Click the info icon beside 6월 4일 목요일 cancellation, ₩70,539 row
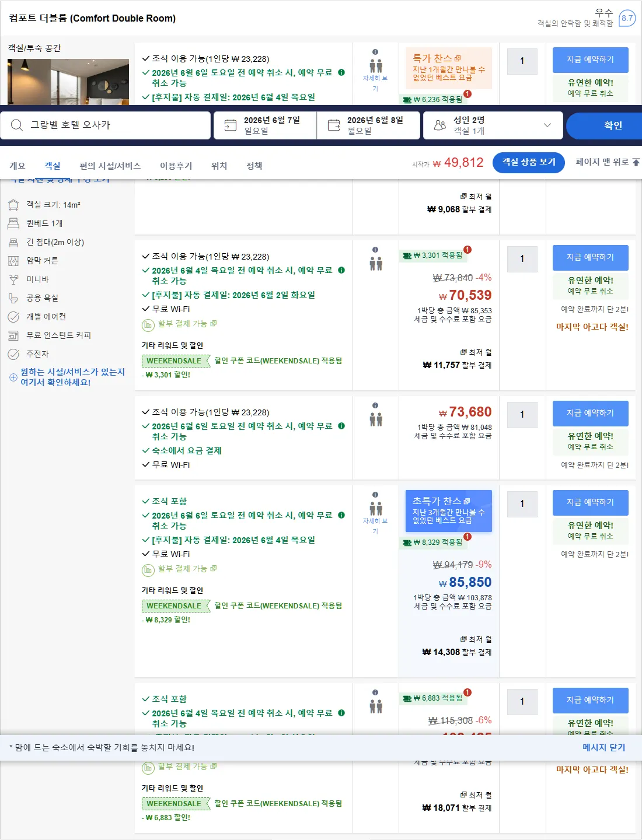The width and height of the screenshot is (642, 840). pyautogui.click(x=341, y=270)
